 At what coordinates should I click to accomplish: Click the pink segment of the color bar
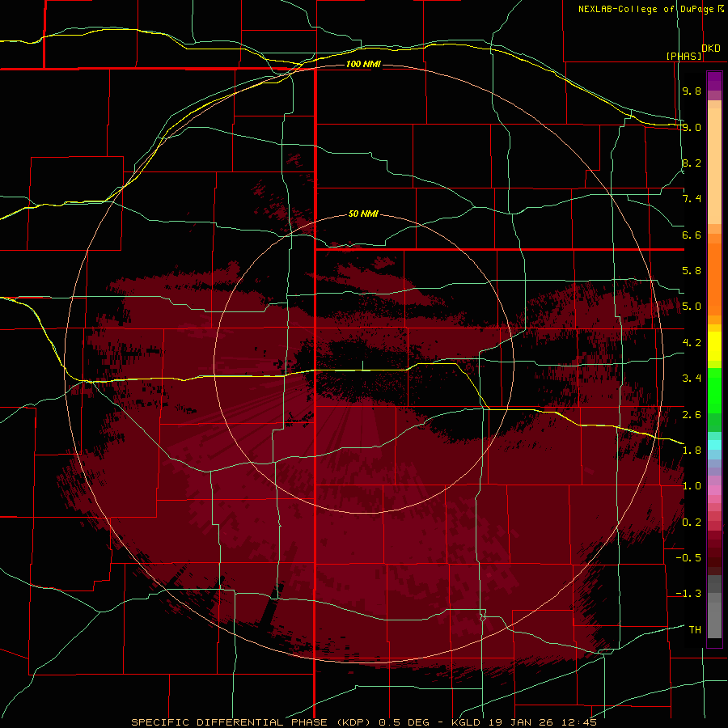(714, 490)
